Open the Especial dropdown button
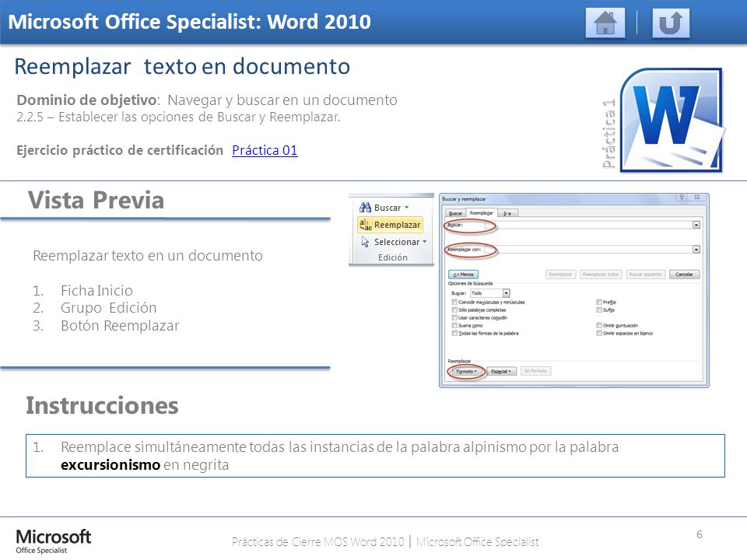 tap(501, 371)
